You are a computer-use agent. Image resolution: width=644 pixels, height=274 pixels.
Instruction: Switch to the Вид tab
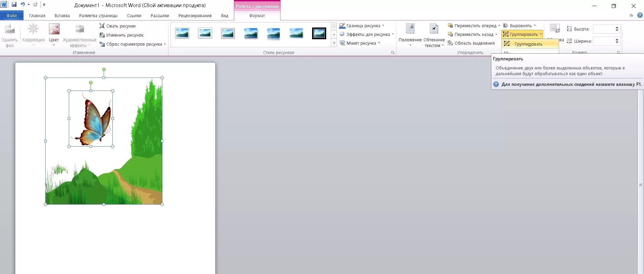pos(225,15)
